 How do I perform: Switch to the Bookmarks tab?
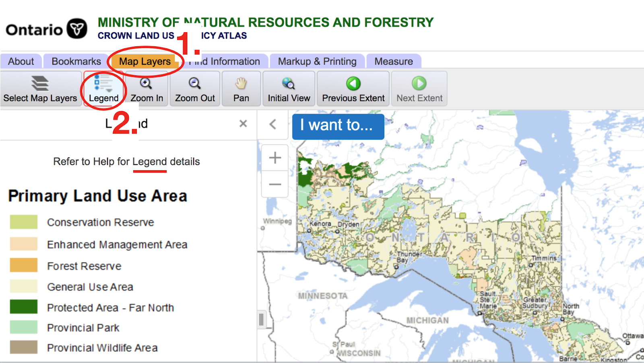click(76, 61)
